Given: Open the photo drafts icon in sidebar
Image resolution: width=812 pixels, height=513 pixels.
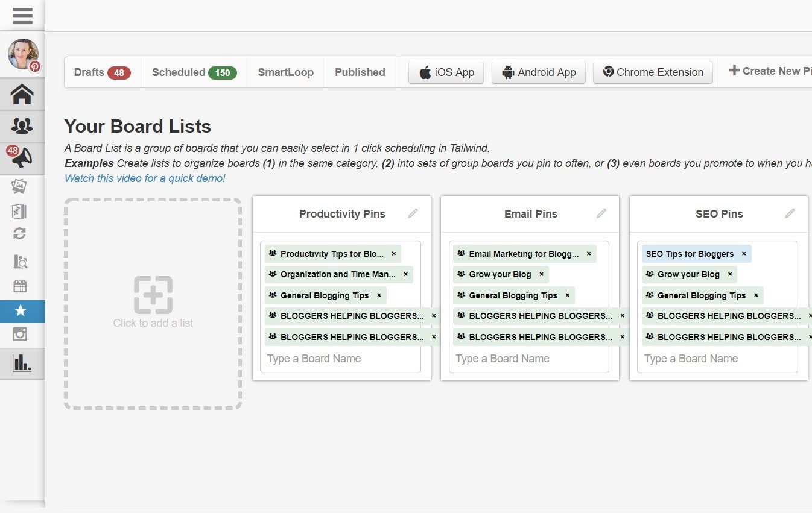Looking at the screenshot, I should click(19, 186).
